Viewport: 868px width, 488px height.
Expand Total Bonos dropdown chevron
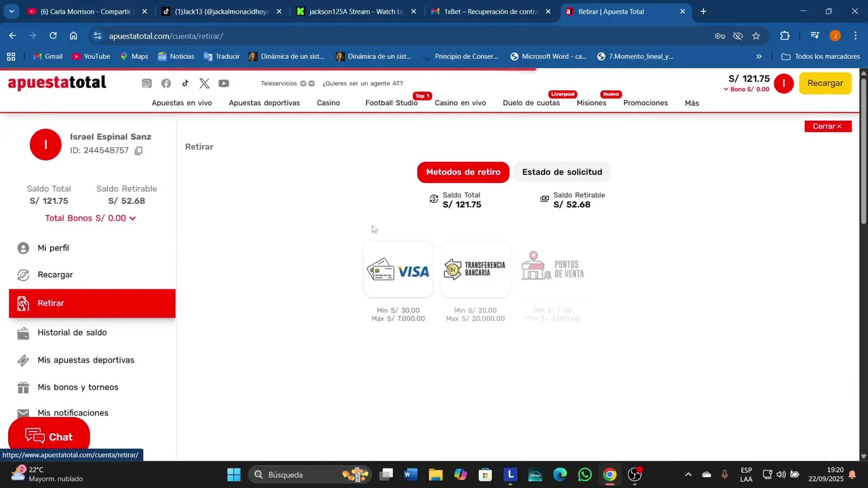[132, 218]
